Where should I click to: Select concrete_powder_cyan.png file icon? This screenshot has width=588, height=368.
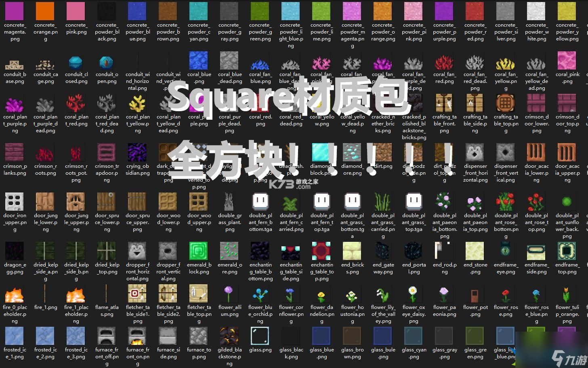[x=199, y=11]
